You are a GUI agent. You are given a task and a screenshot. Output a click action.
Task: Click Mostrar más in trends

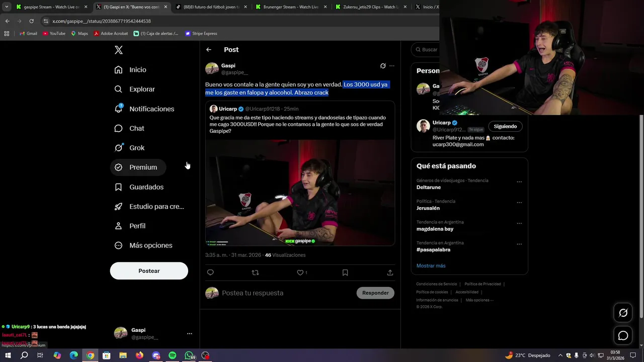coord(431,266)
